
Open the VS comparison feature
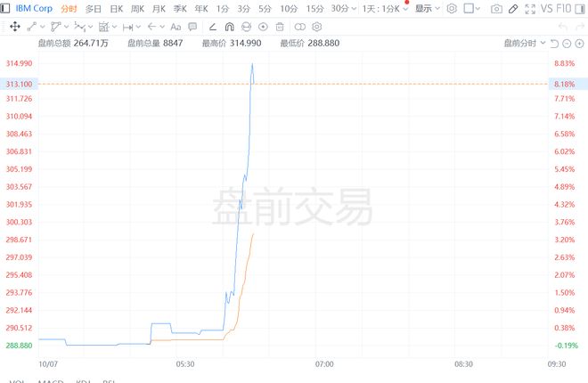tap(546, 8)
